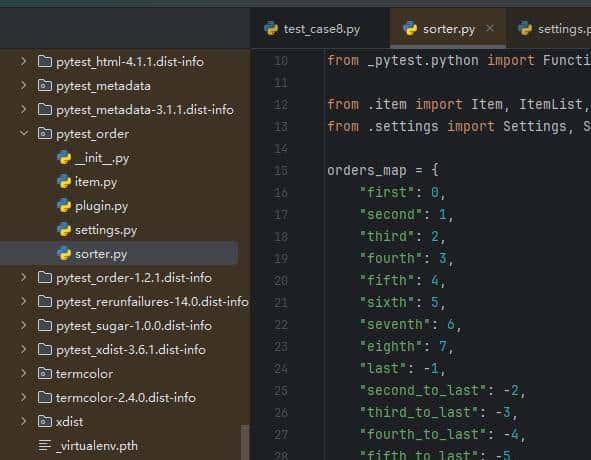Open plugin.py in the project tree
Screen dimensions: 591x460
101,206
